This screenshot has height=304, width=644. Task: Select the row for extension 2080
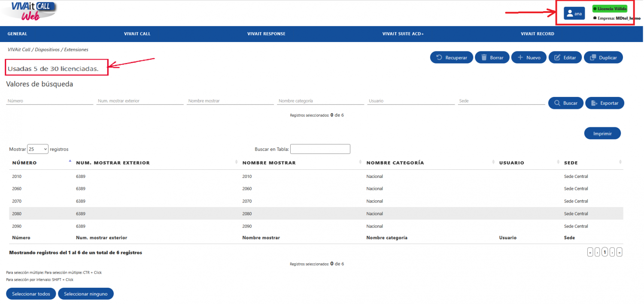(316, 214)
